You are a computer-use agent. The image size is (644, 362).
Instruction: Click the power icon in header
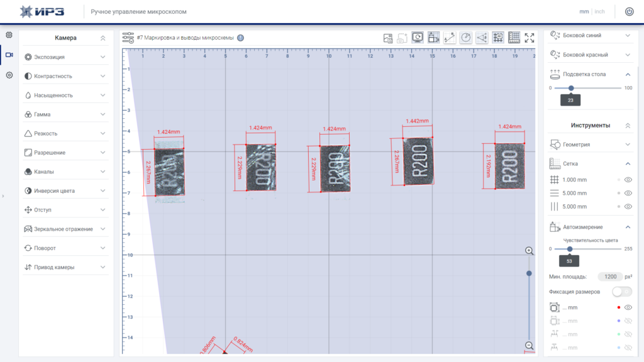click(629, 11)
